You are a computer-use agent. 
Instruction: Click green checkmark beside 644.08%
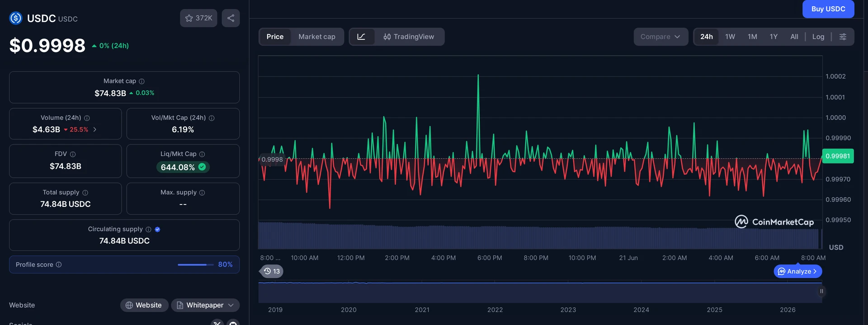click(x=202, y=167)
